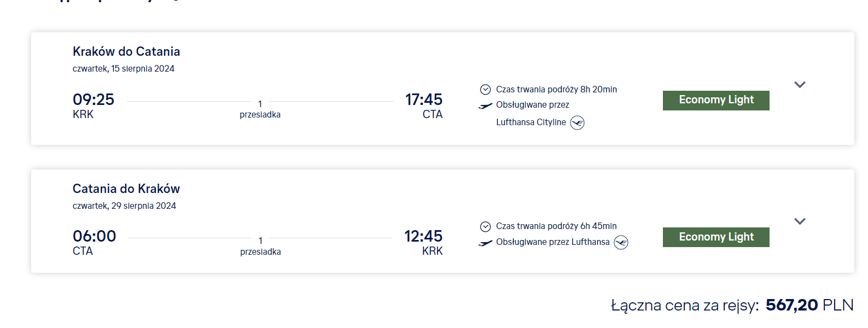Click the 09:25 KRK departure time
Screen dimensions: 868x328
pyautogui.click(x=94, y=106)
